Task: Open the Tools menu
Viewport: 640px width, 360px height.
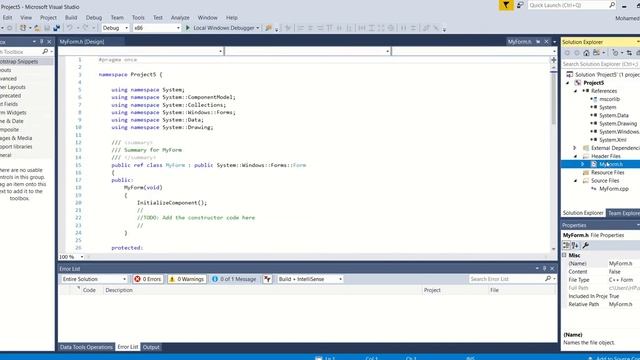Action: (138, 18)
